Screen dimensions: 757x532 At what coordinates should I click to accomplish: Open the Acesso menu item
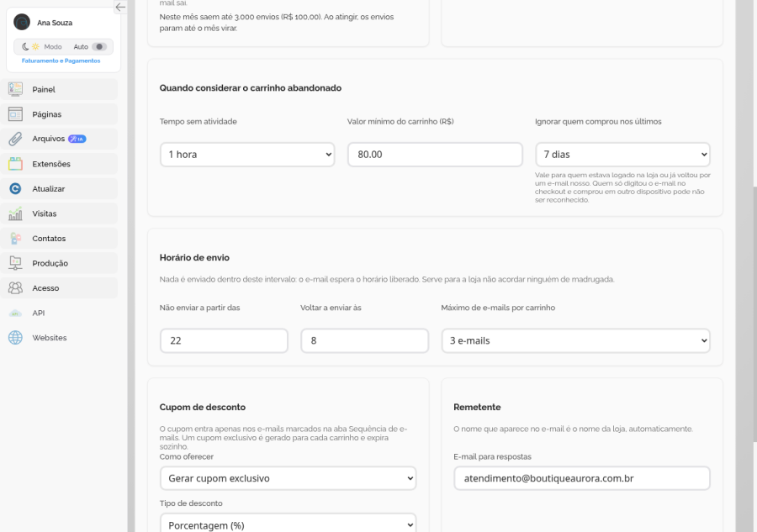60,288
